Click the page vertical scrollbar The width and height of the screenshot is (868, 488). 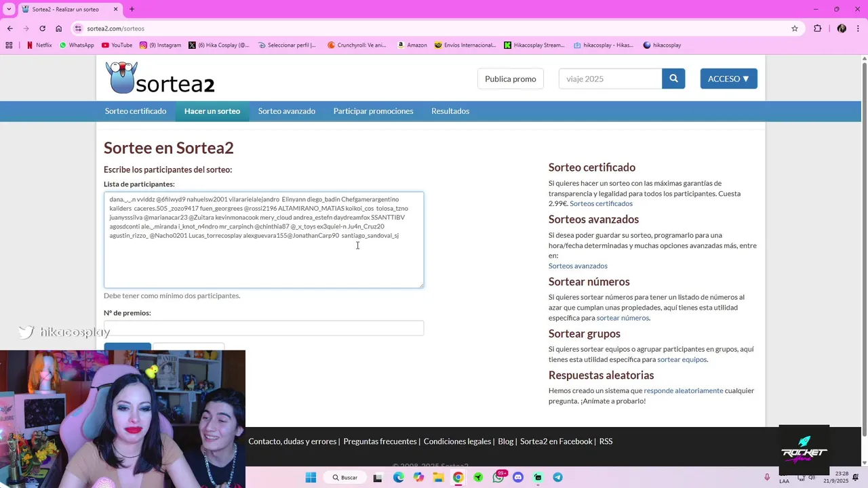(864, 251)
